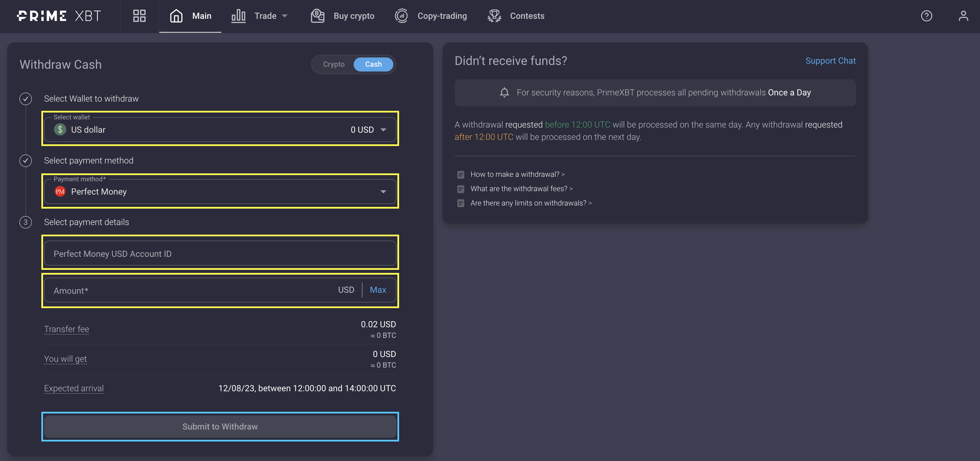The height and width of the screenshot is (461, 980).
Task: Open the dashboard grid icon
Action: (139, 16)
